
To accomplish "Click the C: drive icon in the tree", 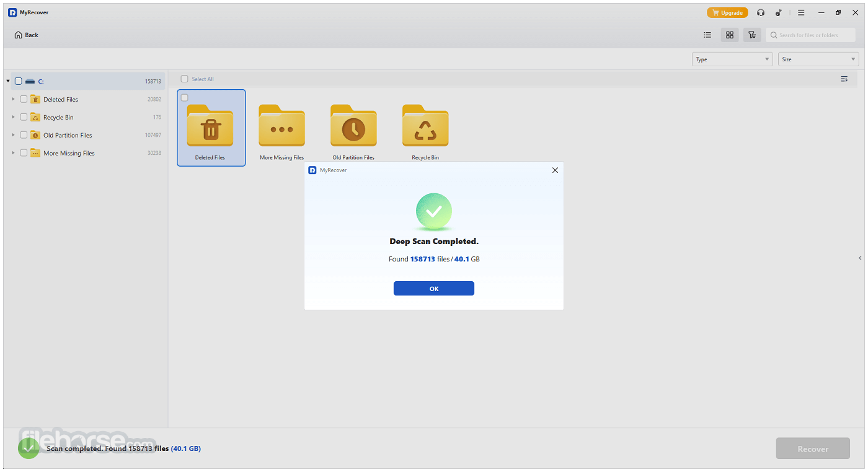I will 30,81.
